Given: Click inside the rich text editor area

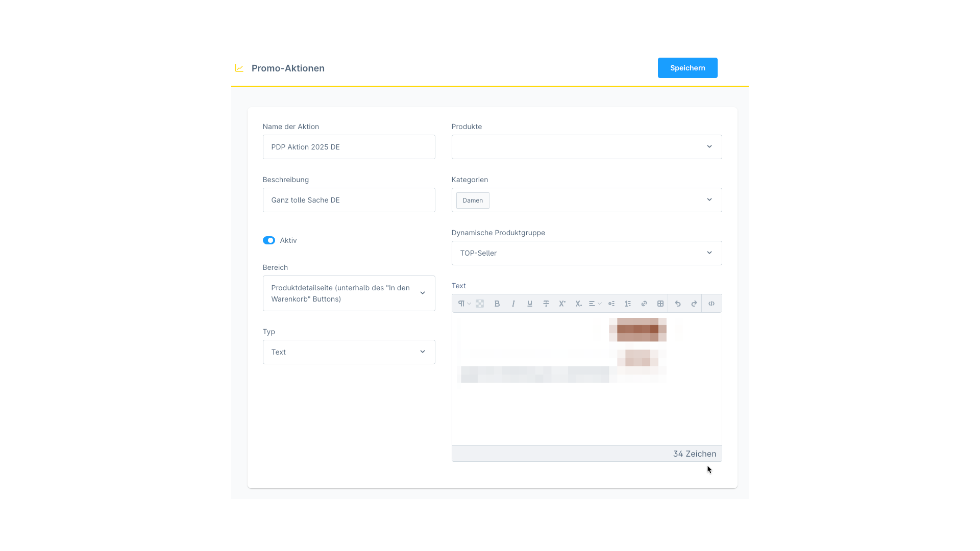Looking at the screenshot, I should pos(586,379).
